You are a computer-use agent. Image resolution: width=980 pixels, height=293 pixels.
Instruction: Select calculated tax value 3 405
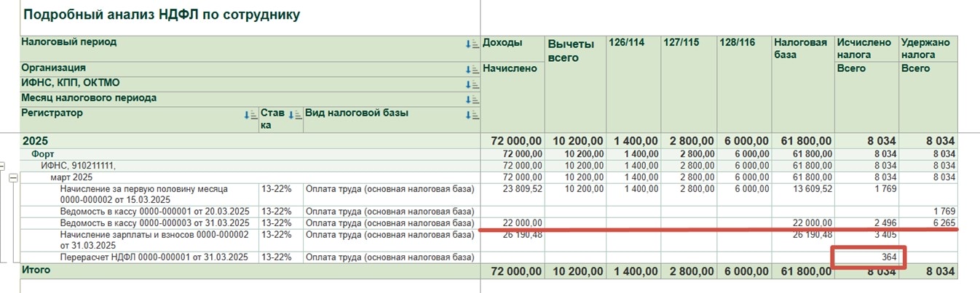[885, 234]
